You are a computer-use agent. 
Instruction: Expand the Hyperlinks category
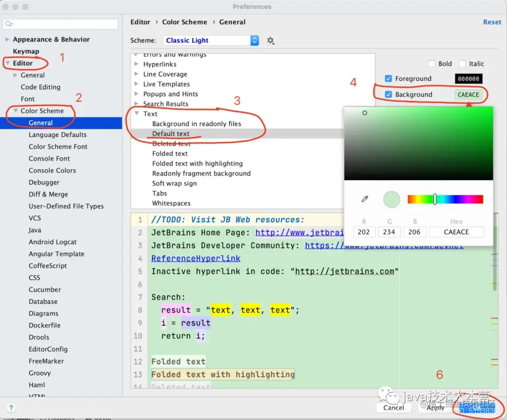[137, 64]
